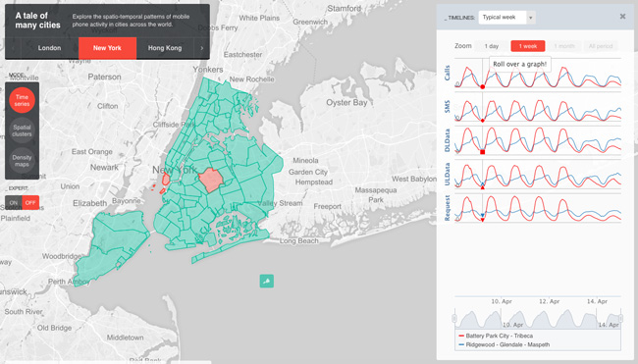This screenshot has height=364, width=638.
Task: Click the SMS graph label
Action: [448, 107]
